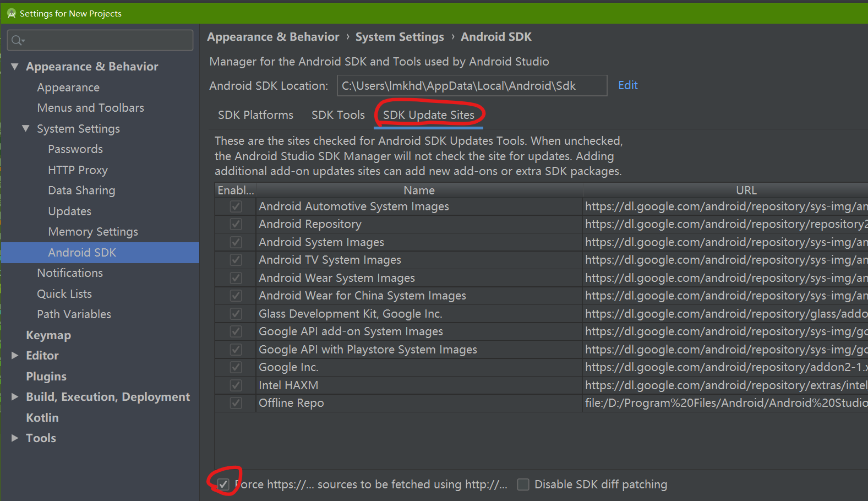Select the Kotlin settings entry

42,418
